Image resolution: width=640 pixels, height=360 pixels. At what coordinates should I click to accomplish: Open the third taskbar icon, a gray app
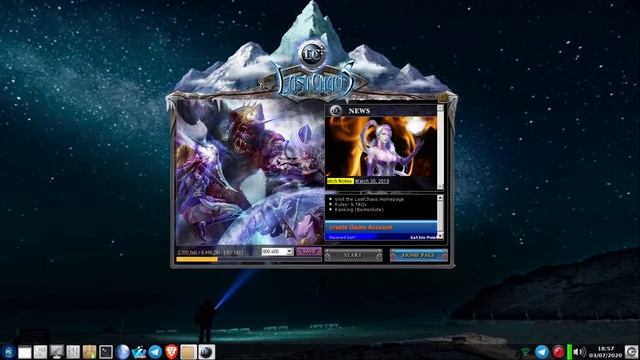[40, 352]
